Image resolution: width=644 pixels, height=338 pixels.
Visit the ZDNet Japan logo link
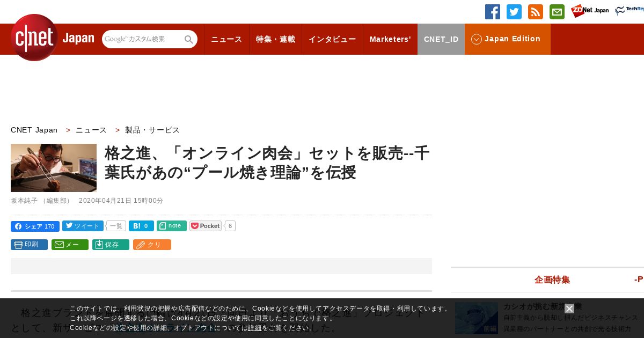coord(590,11)
